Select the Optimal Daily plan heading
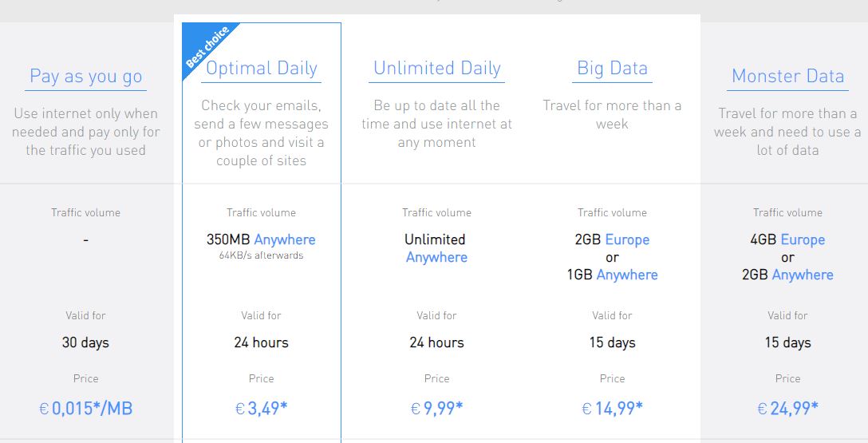Viewport: 868px width, 443px height. pos(262,69)
